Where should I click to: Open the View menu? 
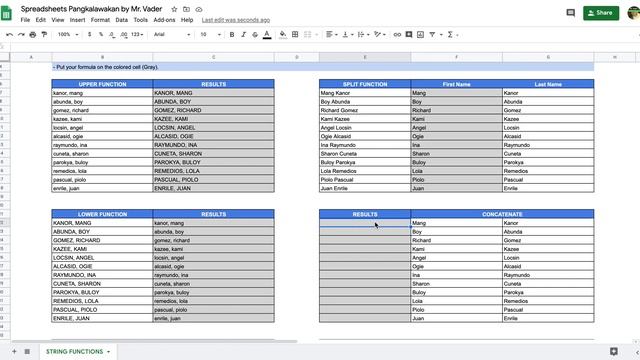pos(58,20)
